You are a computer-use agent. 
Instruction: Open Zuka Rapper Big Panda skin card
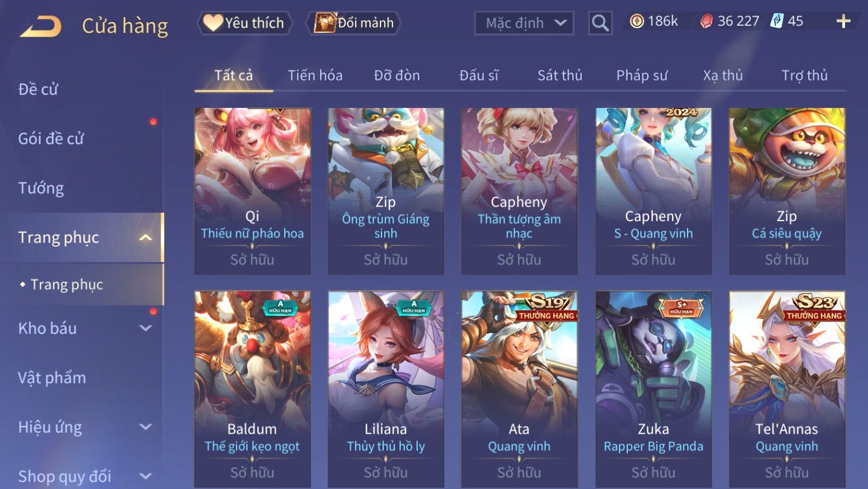pyautogui.click(x=653, y=390)
